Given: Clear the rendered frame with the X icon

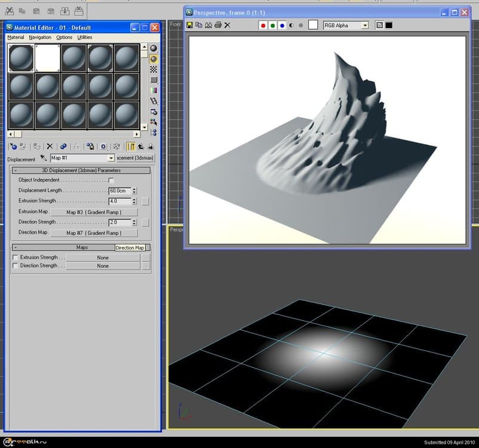Looking at the screenshot, I should pyautogui.click(x=227, y=24).
